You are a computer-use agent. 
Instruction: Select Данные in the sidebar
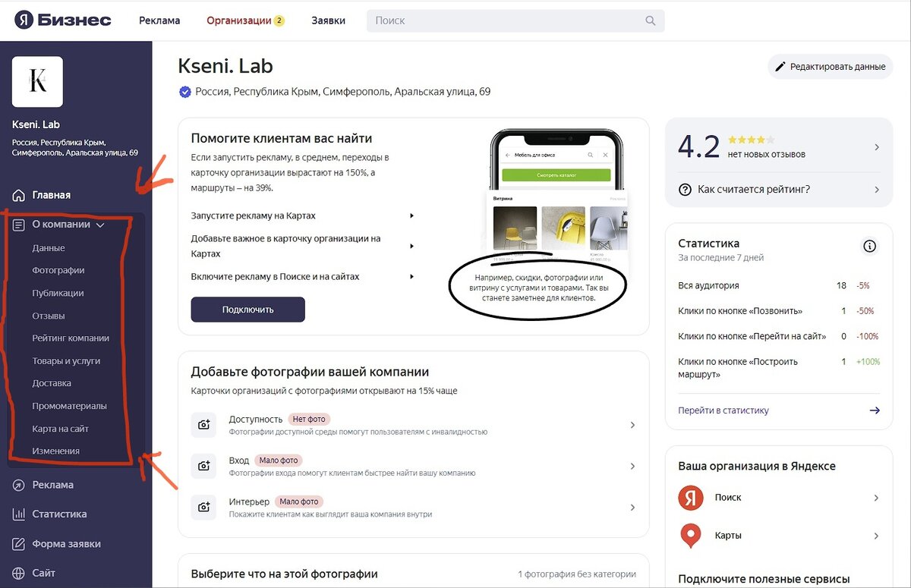[x=49, y=248]
